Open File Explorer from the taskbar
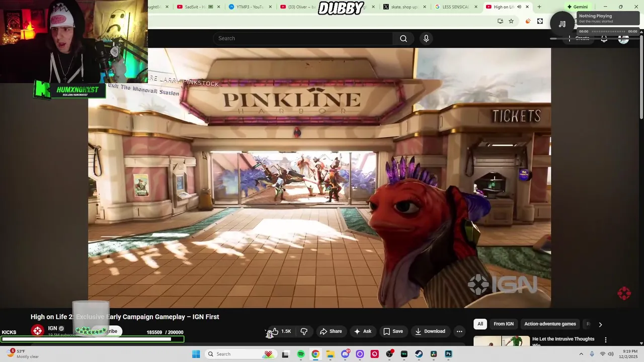This screenshot has height=362, width=644. pyautogui.click(x=330, y=354)
